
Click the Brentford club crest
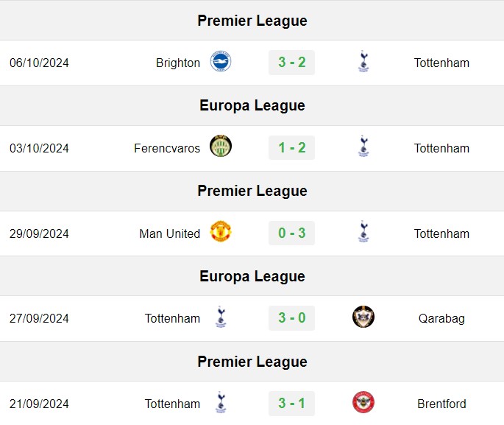[x=363, y=402]
